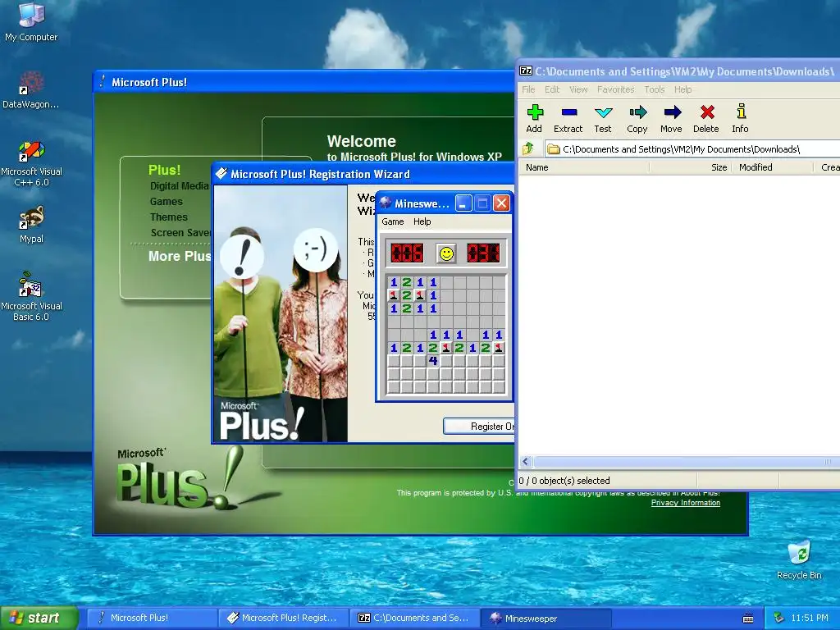
Task: Open the 7-Zip Favorites menu
Action: point(615,89)
